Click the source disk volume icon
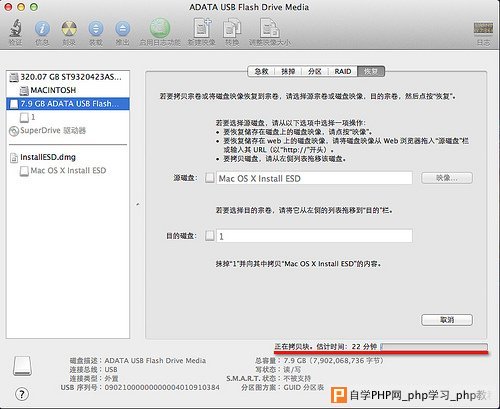This screenshot has width=500, height=409. click(210, 178)
